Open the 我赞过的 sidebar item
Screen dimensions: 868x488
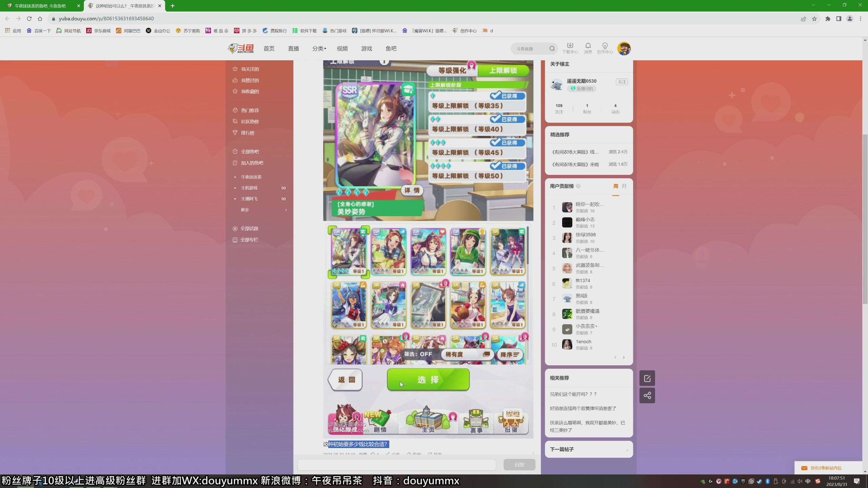(x=246, y=80)
